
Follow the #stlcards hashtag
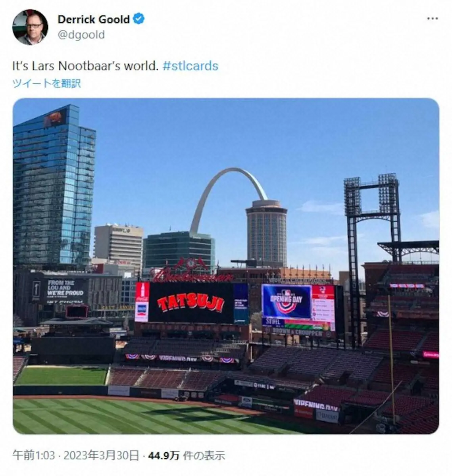[190, 65]
